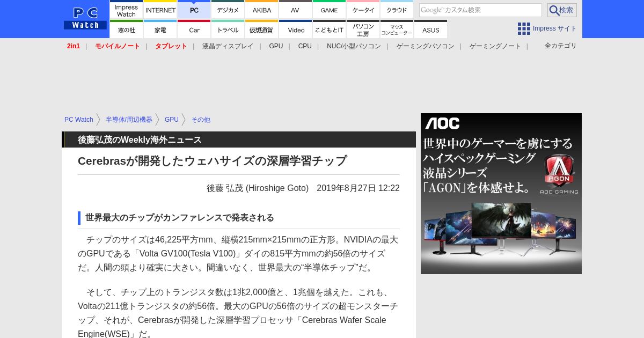Open the AOC AGON gaming monitor ad
This screenshot has width=644, height=338.
(x=501, y=194)
